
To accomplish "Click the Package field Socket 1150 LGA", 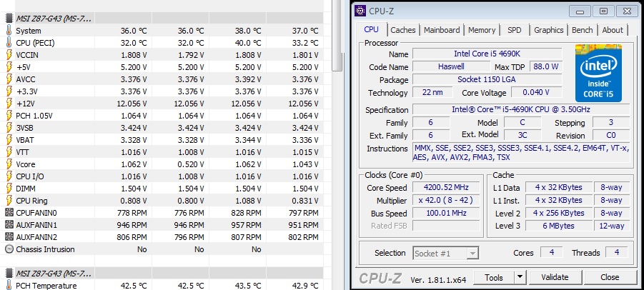I will pos(487,79).
